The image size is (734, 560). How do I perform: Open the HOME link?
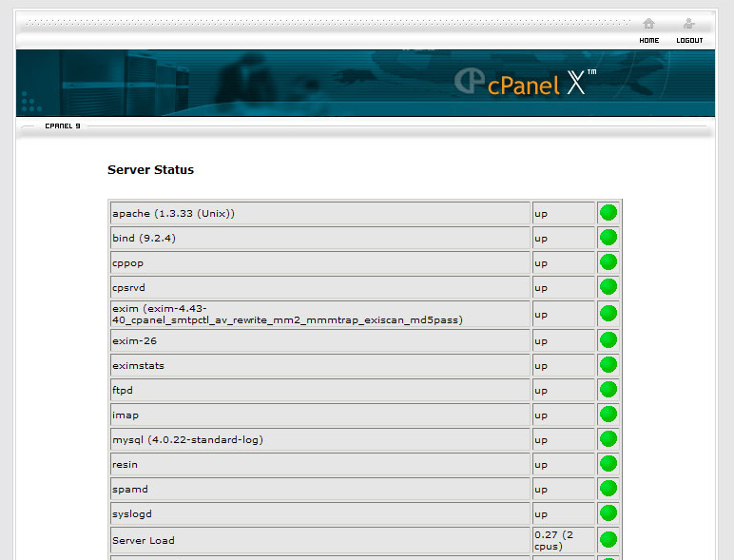point(648,41)
